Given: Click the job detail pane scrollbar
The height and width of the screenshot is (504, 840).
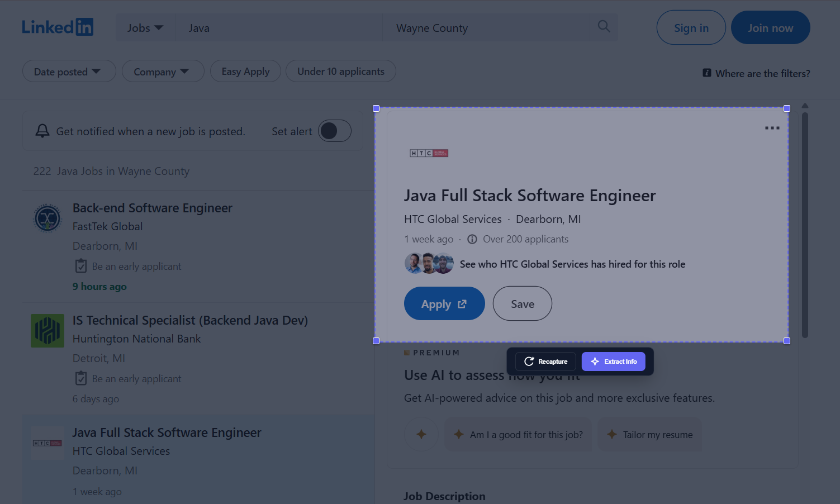Looking at the screenshot, I should pos(805,225).
